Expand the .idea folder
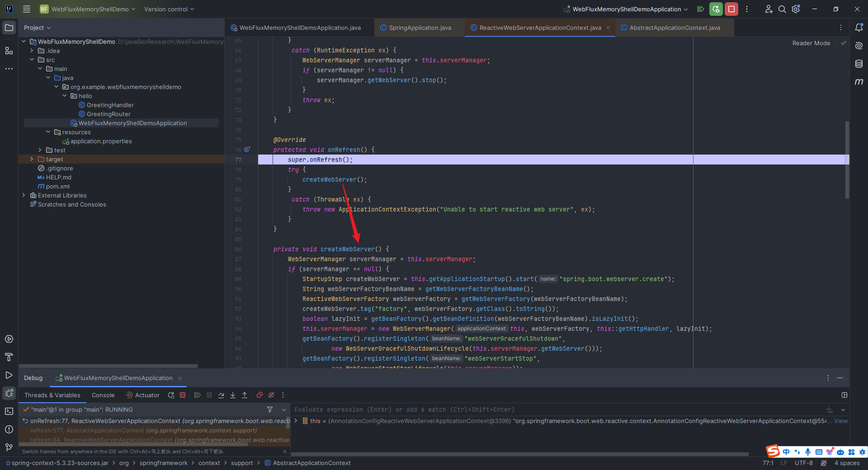 [x=32, y=51]
